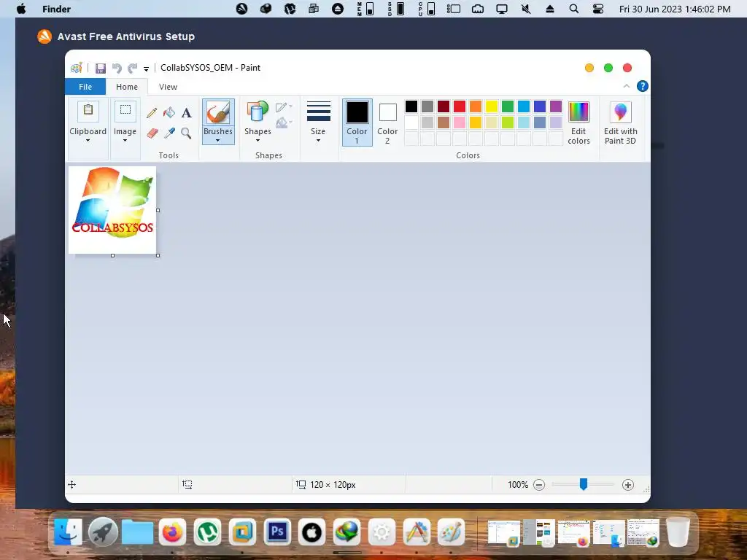Viewport: 747px width, 560px height.
Task: Click the 100% zoom level text
Action: 518,485
